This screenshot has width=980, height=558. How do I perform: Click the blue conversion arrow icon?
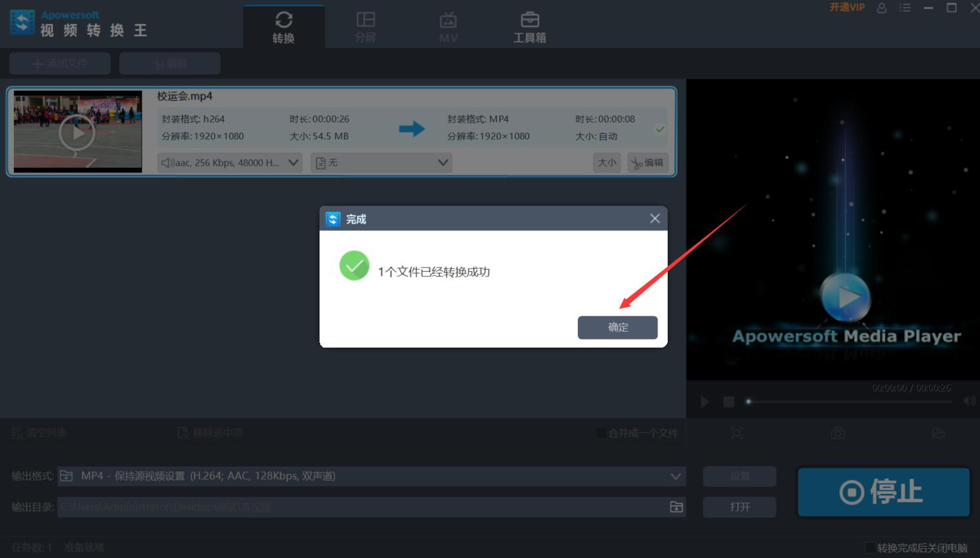tap(411, 128)
